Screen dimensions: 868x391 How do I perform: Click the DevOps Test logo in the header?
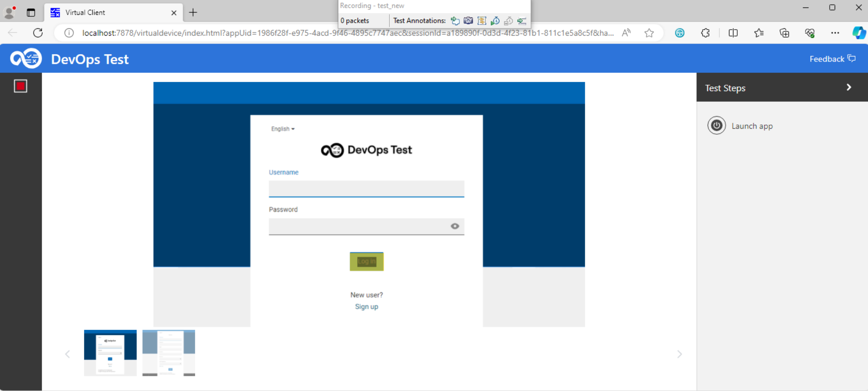pyautogui.click(x=26, y=59)
